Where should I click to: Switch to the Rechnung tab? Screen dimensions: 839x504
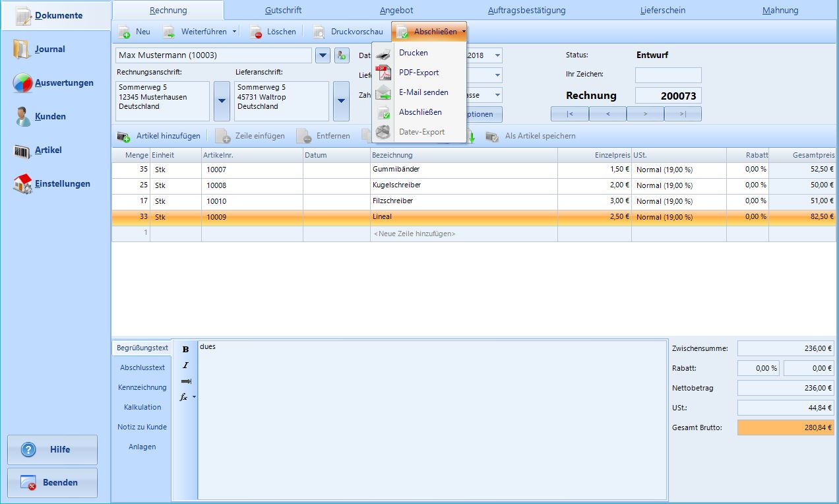[168, 10]
